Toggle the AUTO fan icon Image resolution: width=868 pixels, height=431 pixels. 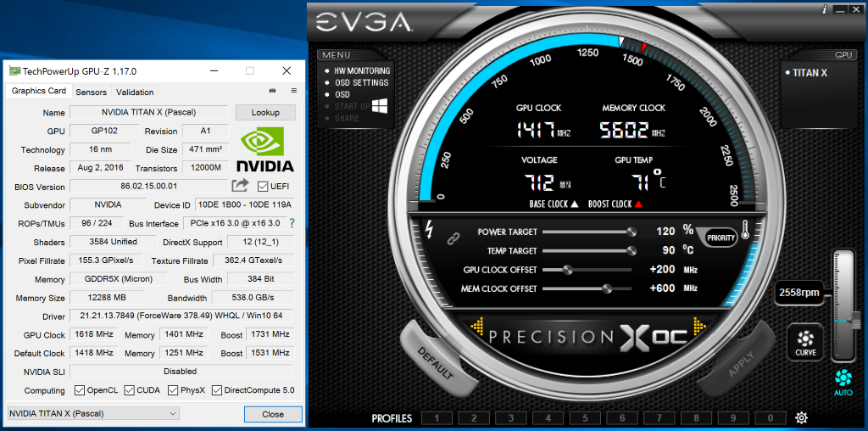pyautogui.click(x=843, y=383)
